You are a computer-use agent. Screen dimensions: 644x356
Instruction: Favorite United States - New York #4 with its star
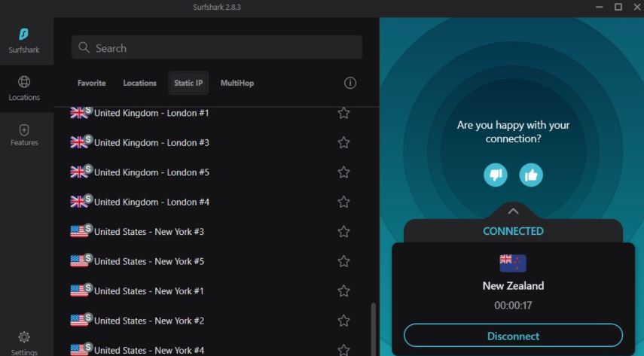(343, 350)
